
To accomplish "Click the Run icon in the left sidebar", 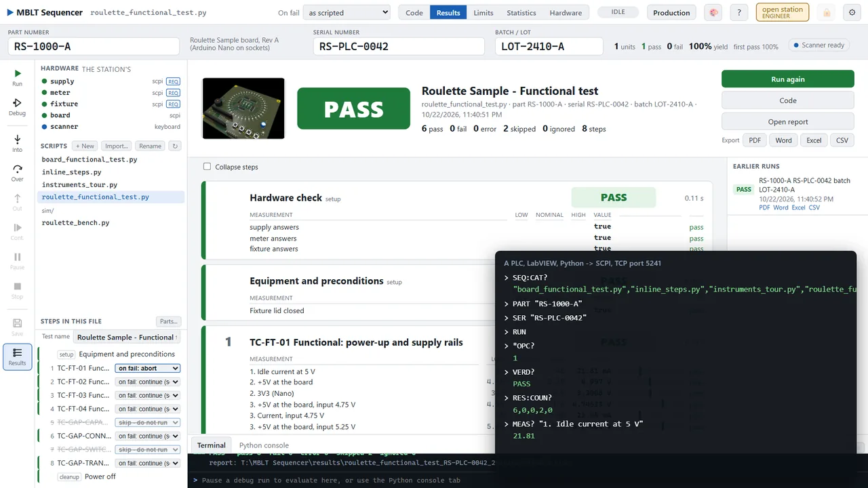I will [x=17, y=77].
